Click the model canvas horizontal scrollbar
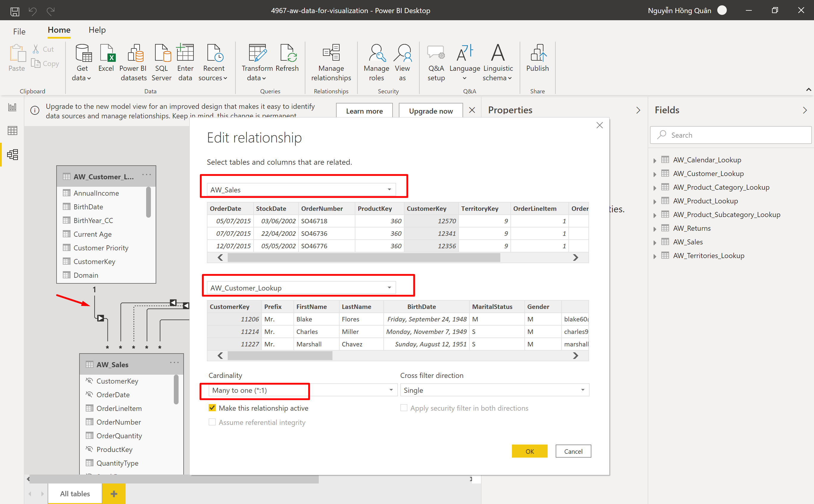The height and width of the screenshot is (504, 814). click(174, 479)
